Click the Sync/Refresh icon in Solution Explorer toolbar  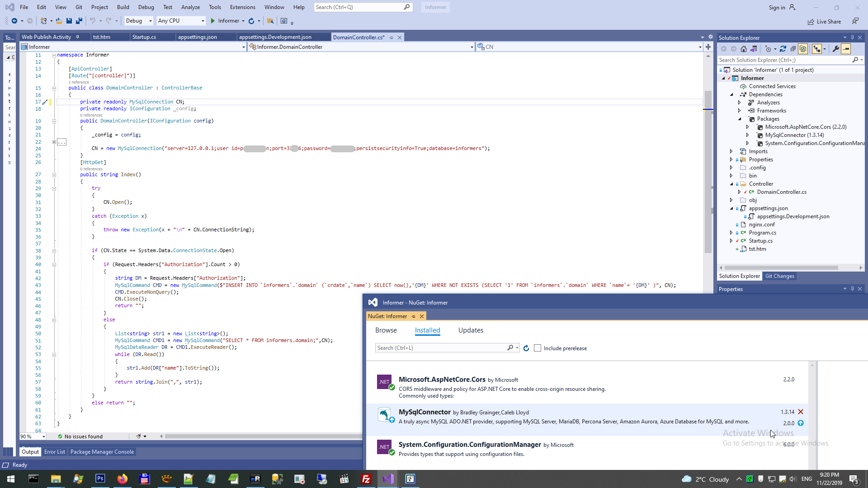coord(783,49)
